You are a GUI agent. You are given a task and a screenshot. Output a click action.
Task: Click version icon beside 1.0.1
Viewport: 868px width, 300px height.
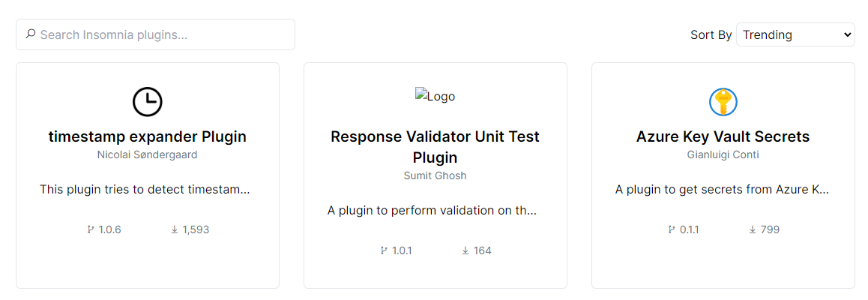(x=384, y=250)
